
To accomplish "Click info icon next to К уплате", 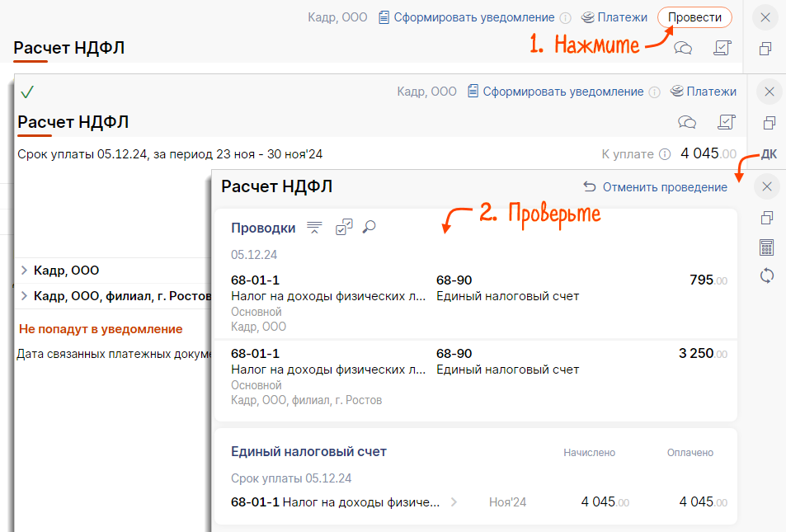I will click(x=665, y=154).
